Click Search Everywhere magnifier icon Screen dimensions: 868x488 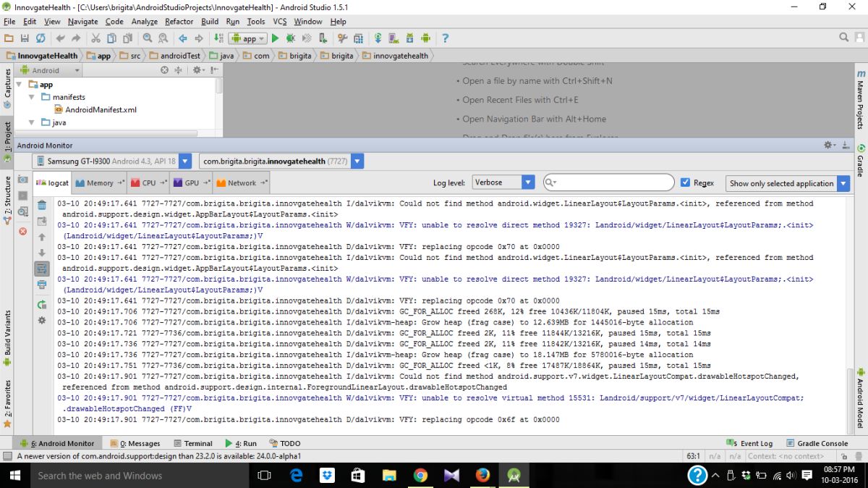[844, 38]
